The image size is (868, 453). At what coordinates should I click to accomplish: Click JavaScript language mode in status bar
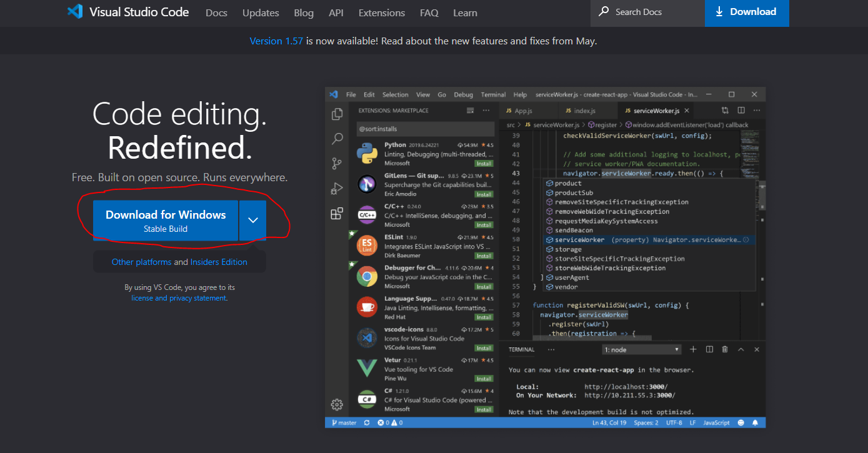coord(716,423)
